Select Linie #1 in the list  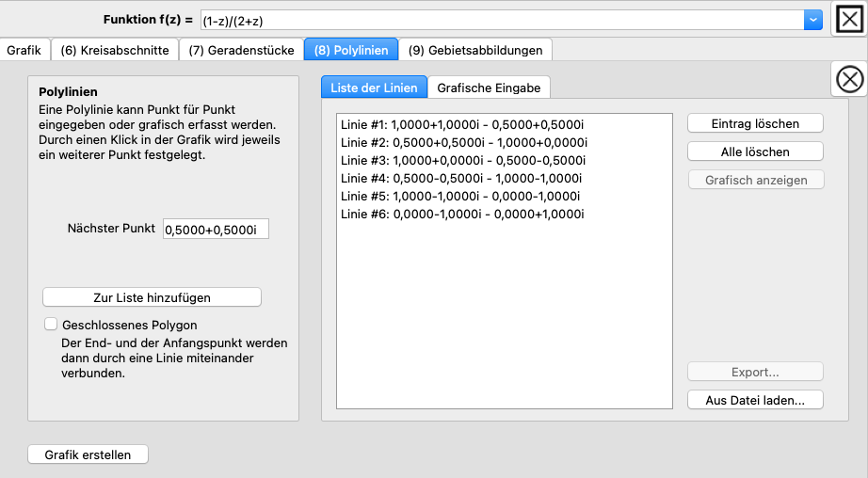tap(461, 124)
